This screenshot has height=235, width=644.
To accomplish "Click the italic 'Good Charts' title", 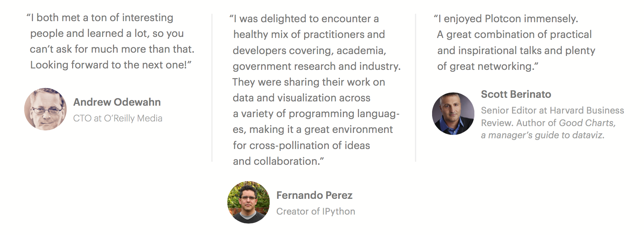I will (x=587, y=123).
